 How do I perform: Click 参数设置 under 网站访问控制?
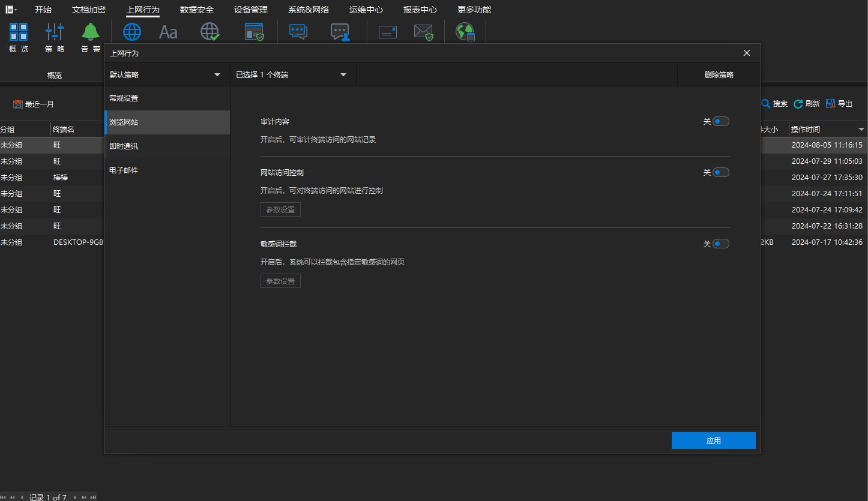280,209
